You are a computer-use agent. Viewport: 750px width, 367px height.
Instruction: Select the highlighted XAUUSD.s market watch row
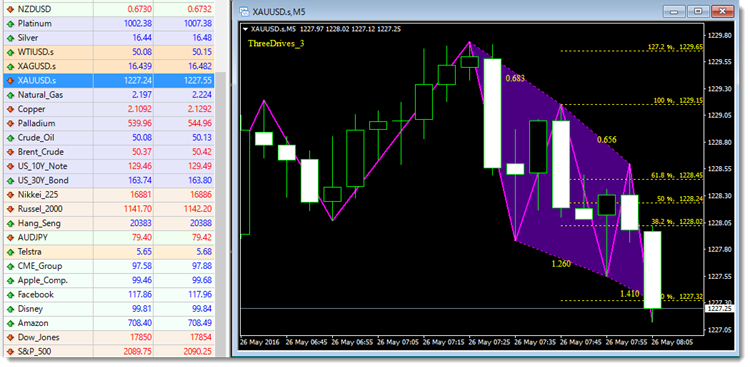pos(109,80)
